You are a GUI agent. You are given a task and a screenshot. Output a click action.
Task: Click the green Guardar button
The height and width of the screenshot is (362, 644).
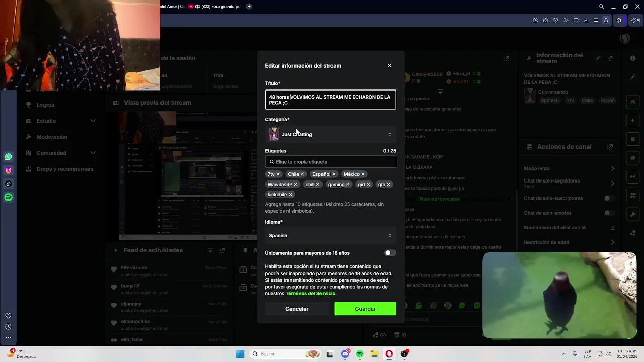(365, 309)
